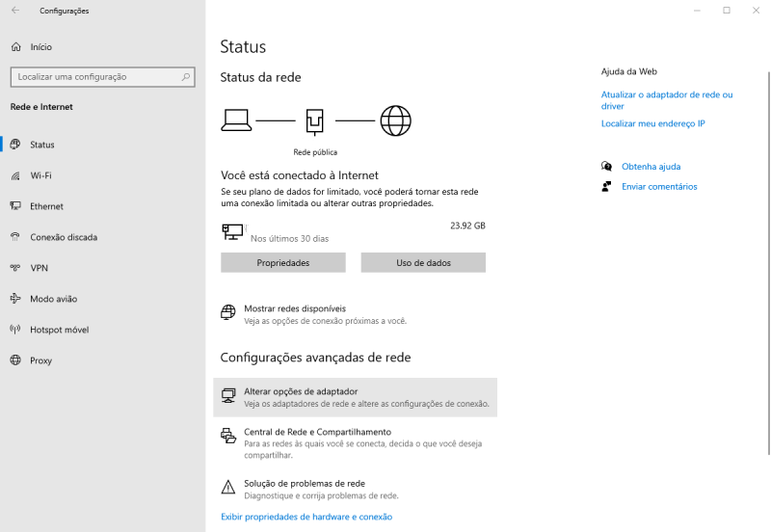Viewport: 771px width, 532px height.
Task: Click the 23.92 GB data usage value
Action: coord(467,226)
